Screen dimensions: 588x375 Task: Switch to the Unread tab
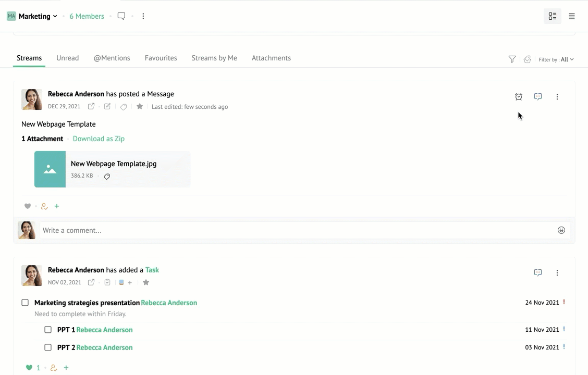pyautogui.click(x=67, y=58)
